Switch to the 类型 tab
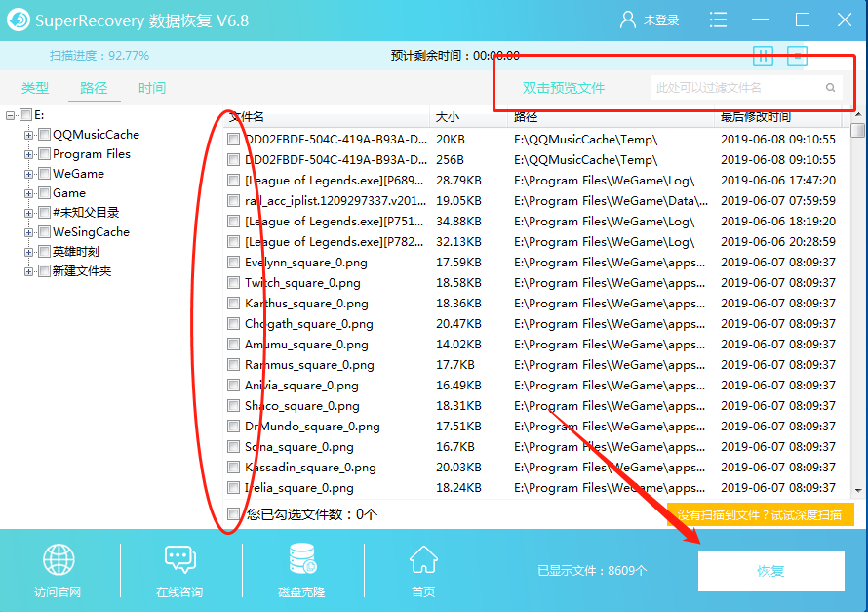Screen dimensions: 868x612 tap(35, 87)
